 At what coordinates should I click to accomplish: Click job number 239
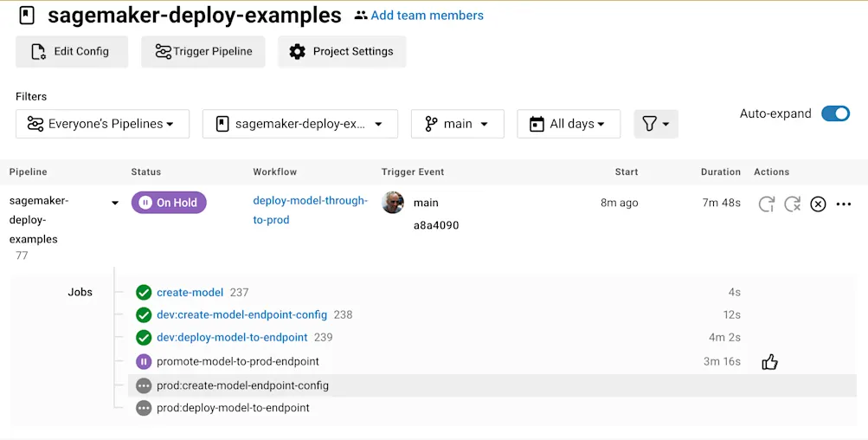[x=324, y=337]
